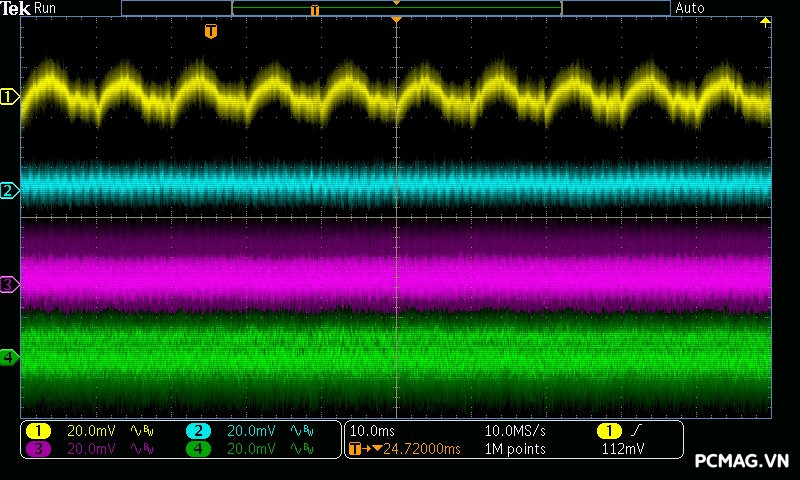Open the 10.0MS/s sample rate readout
Viewport: 800px width, 480px height.
515,431
